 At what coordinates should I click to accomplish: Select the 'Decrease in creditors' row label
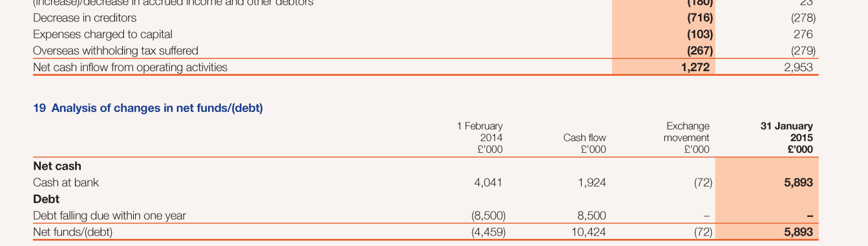tap(85, 17)
